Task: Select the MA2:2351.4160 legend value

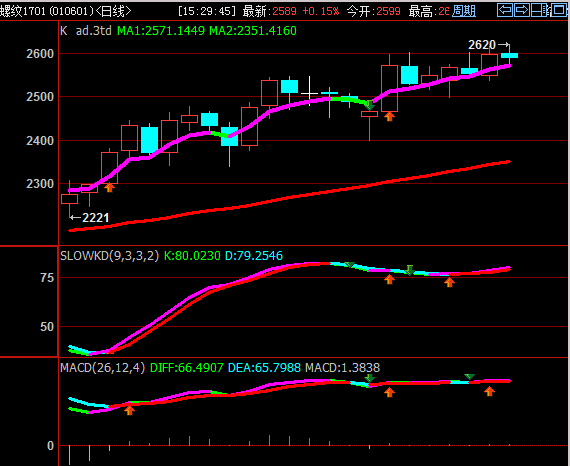Action: (x=253, y=31)
